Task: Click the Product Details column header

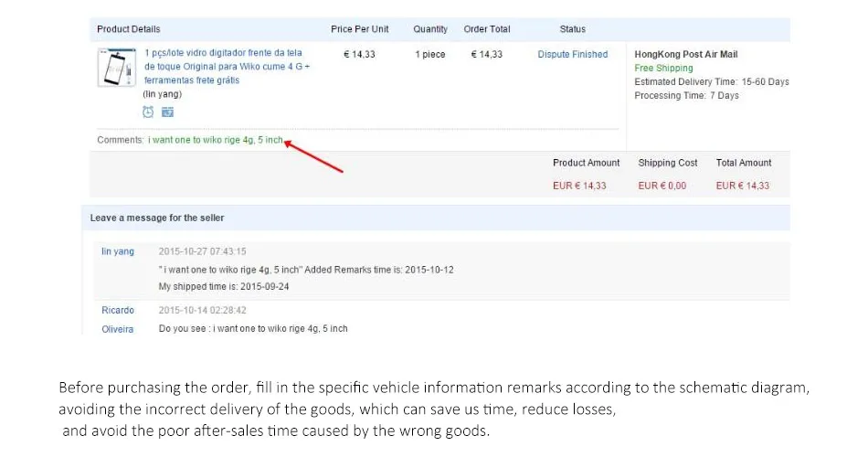Action: click(129, 29)
